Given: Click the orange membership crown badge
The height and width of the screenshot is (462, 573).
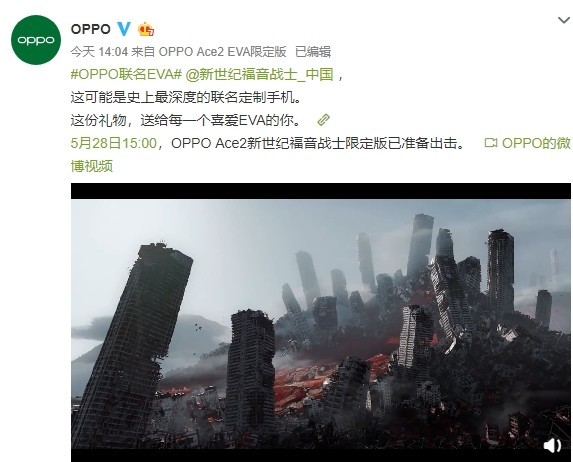Looking at the screenshot, I should [x=146, y=29].
